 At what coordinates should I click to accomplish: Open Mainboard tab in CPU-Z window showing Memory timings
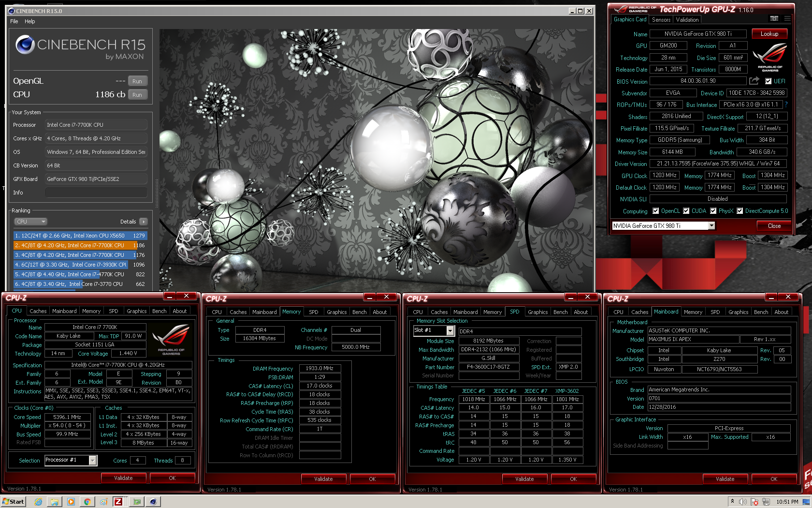pyautogui.click(x=264, y=312)
